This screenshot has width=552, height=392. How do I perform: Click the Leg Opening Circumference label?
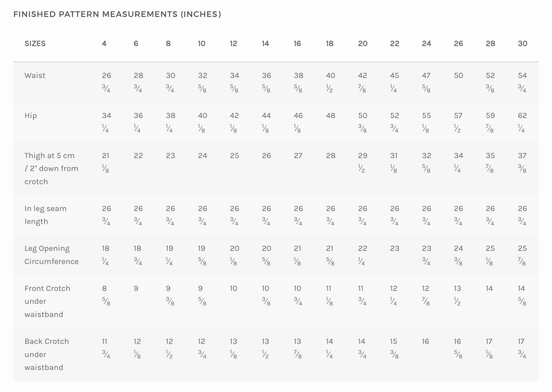click(x=52, y=255)
